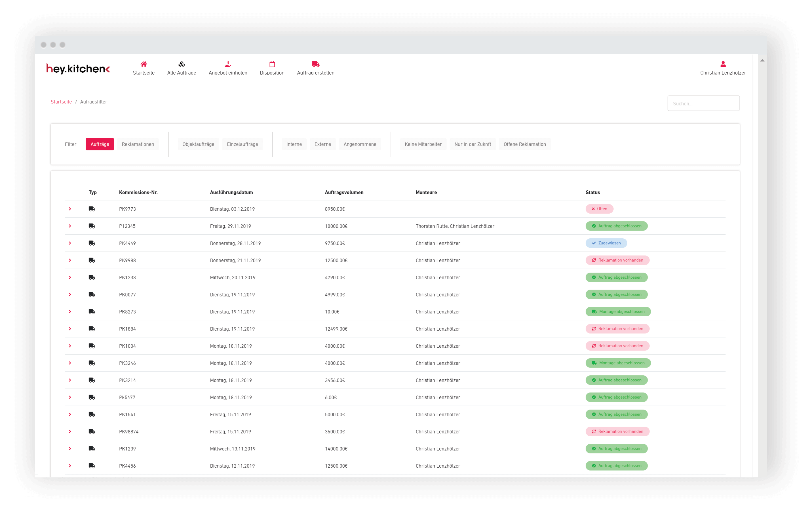812x513 pixels.
Task: Click the red Offen status badge
Action: click(599, 209)
